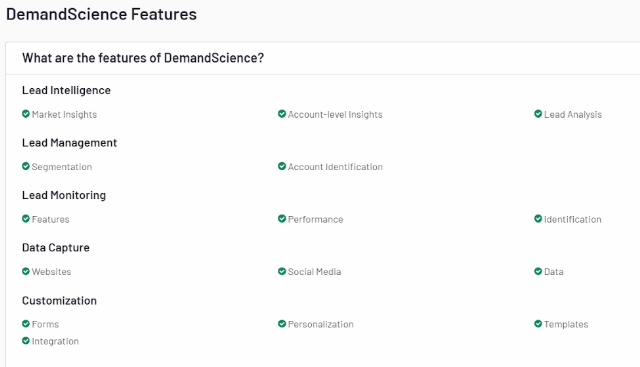Select the Account-level Insights text
Image resolution: width=640 pixels, height=367 pixels.
335,115
